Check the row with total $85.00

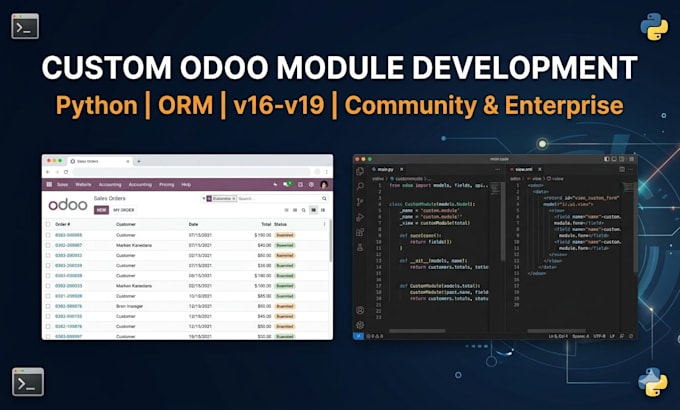click(48, 296)
